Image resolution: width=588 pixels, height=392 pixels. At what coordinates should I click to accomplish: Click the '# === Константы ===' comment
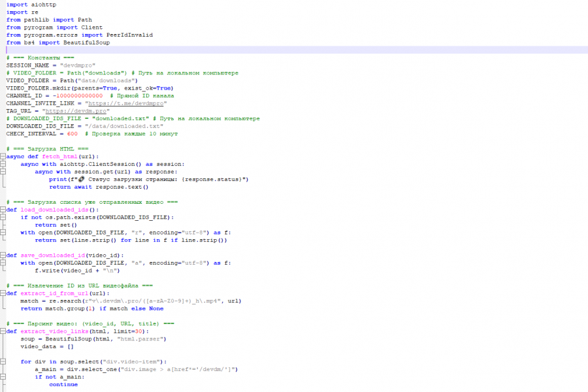pos(40,57)
